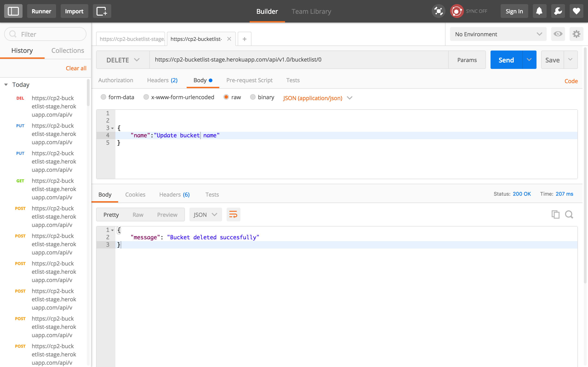
Task: Toggle line wrap in response
Action: click(233, 215)
